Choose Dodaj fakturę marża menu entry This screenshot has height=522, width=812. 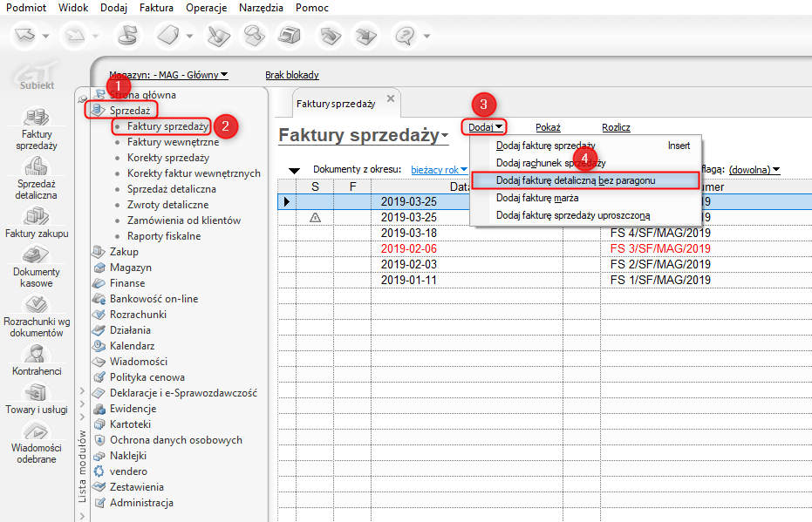click(537, 198)
